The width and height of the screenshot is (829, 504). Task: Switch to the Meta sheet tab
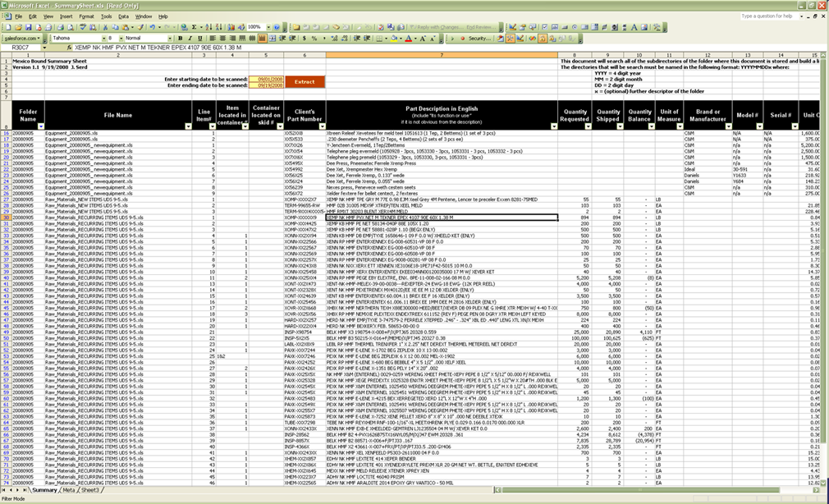[69, 490]
